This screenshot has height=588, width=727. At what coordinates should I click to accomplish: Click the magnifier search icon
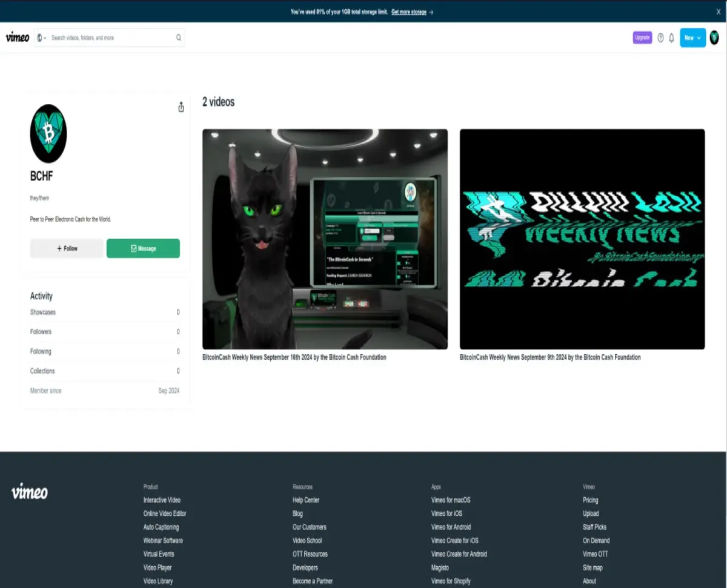coord(179,38)
